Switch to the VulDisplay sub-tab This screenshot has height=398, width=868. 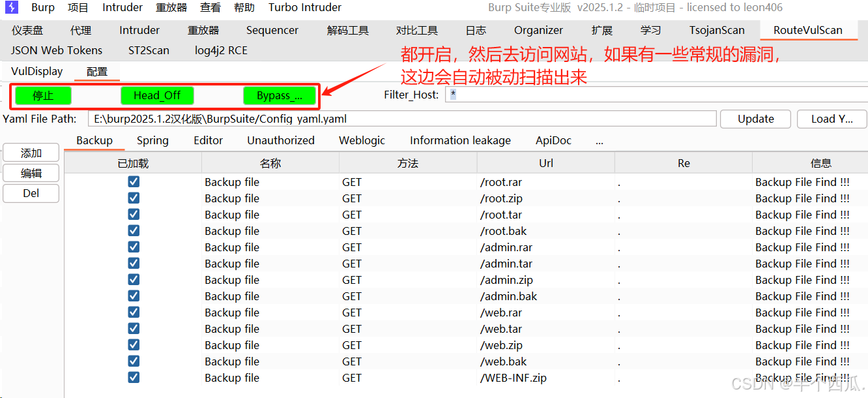click(x=37, y=71)
